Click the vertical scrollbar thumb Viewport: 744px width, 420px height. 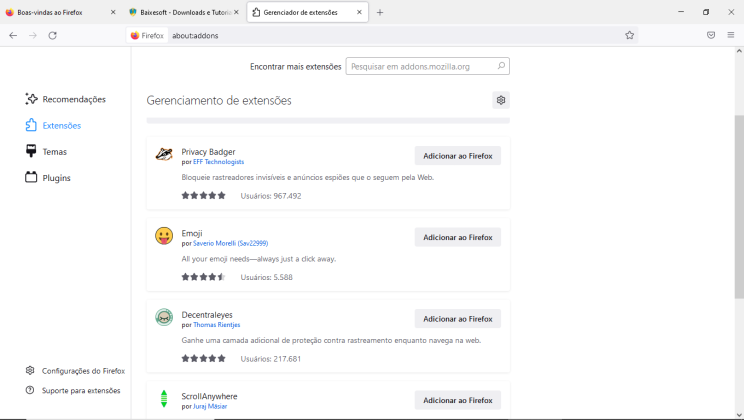(x=739, y=206)
